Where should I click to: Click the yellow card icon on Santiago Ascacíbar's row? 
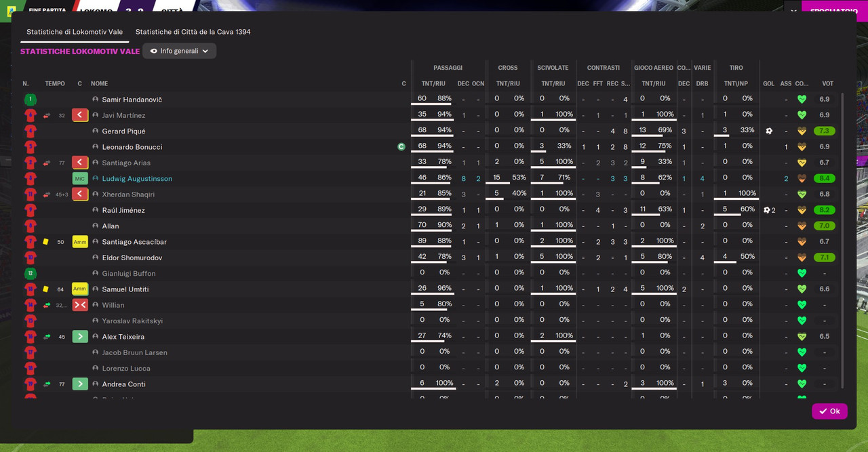tap(45, 242)
